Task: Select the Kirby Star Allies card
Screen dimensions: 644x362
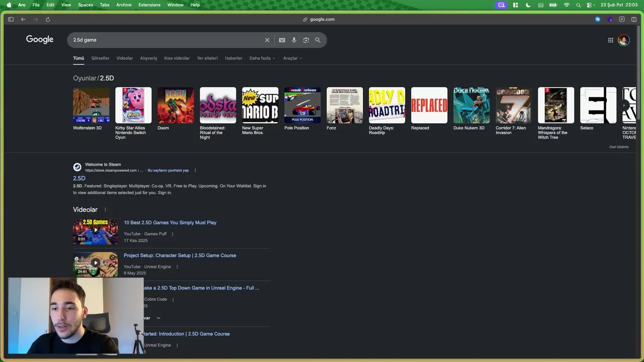Action: (133, 114)
